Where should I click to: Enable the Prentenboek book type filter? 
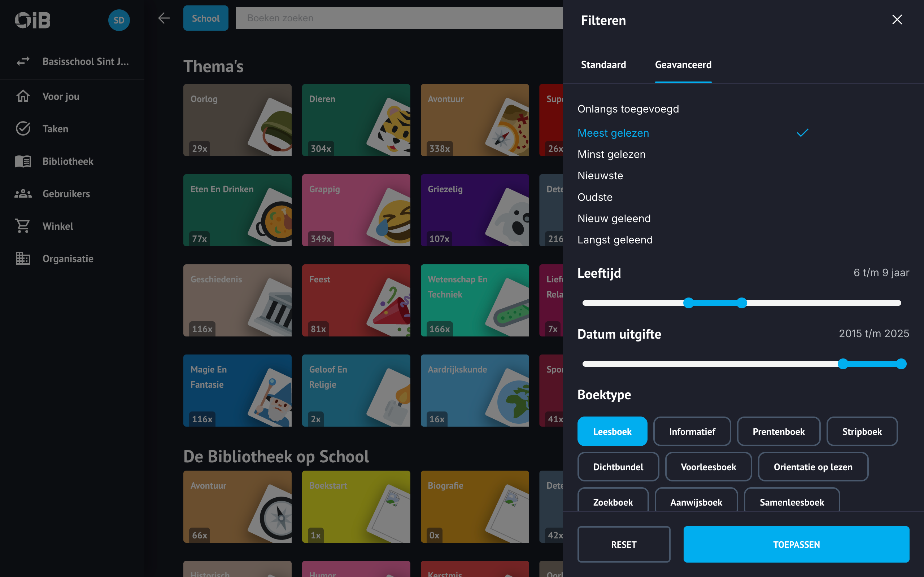(x=778, y=431)
